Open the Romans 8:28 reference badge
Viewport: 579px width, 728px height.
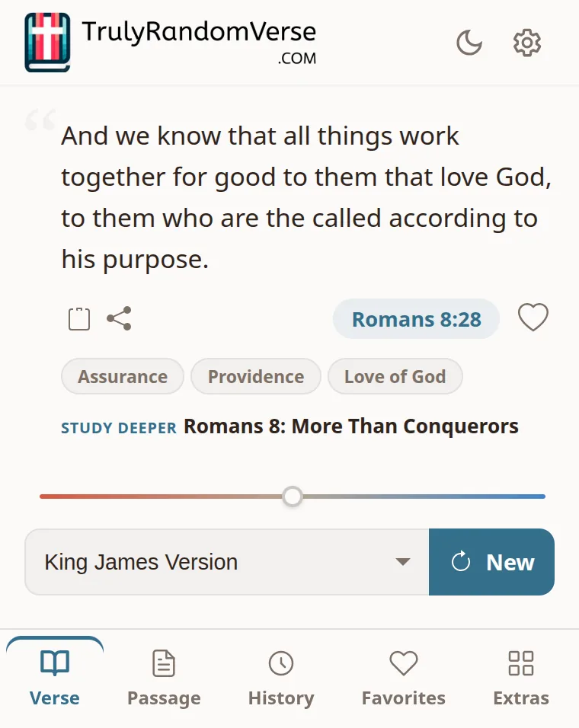click(x=417, y=319)
